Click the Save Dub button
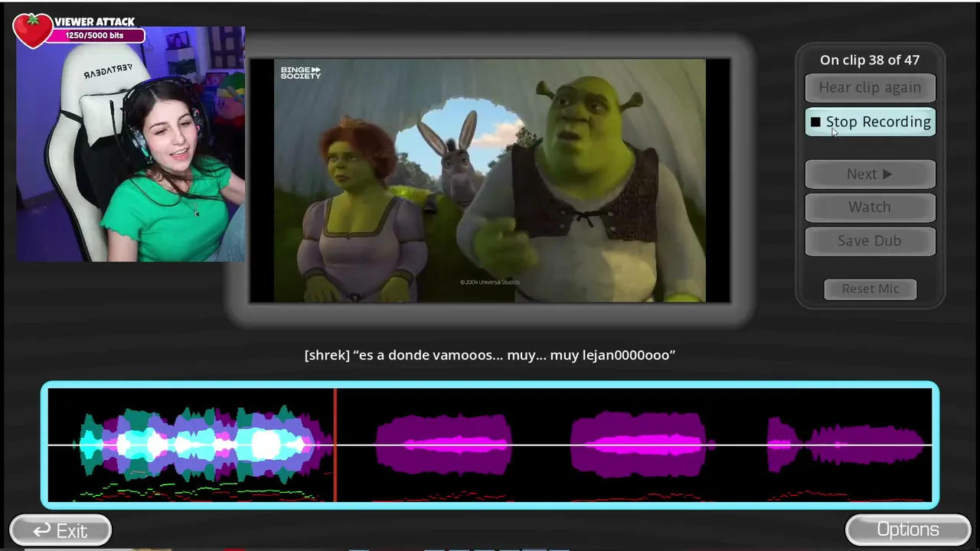This screenshot has height=551, width=980. [870, 240]
